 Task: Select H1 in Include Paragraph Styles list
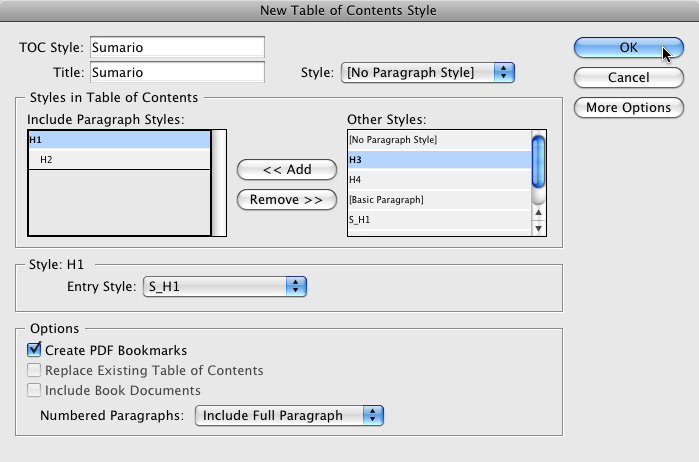119,140
